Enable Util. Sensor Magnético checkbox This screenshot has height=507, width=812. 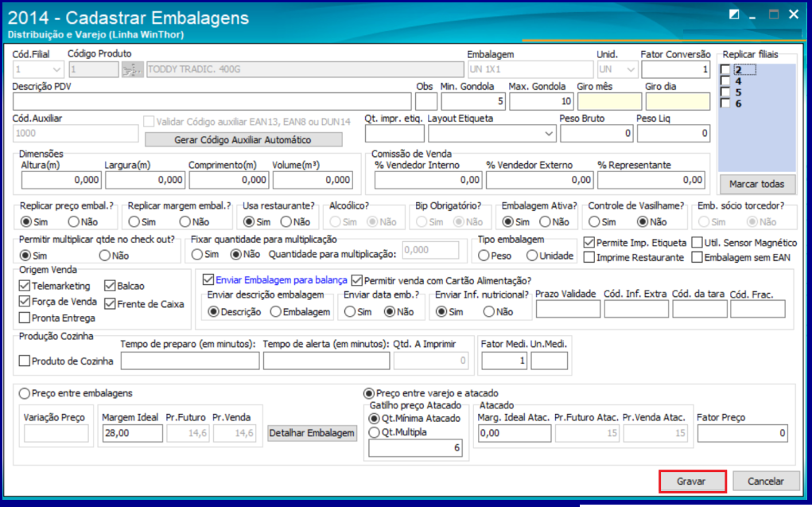pos(697,243)
